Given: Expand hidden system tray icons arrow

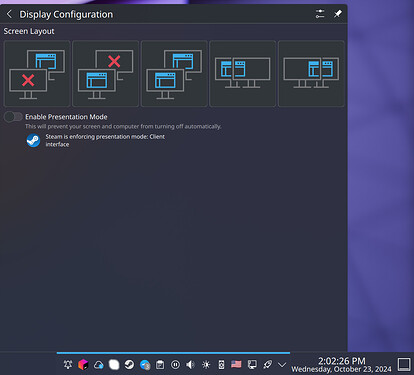Looking at the screenshot, I should point(282,365).
